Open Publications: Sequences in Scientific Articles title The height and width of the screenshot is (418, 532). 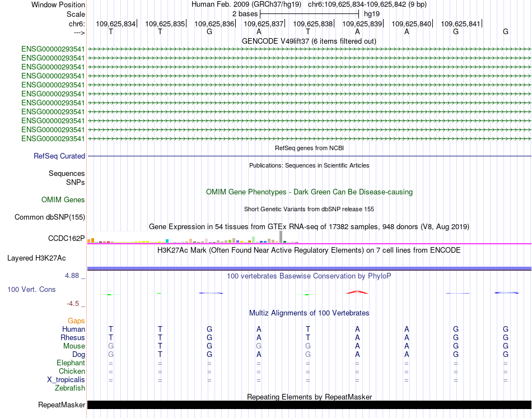309,165
